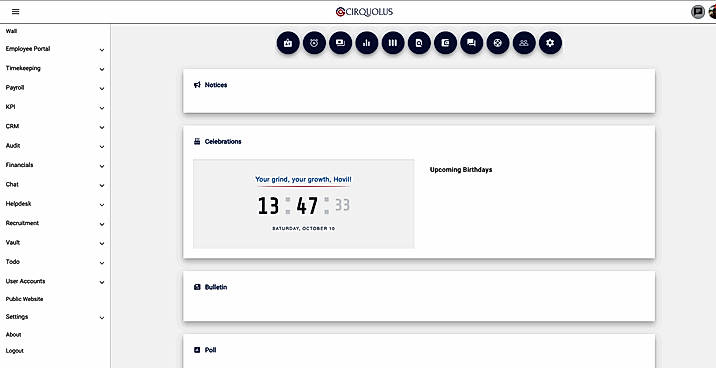The width and height of the screenshot is (716, 368).
Task: Select Timekeeping menu item
Action: 23,68
